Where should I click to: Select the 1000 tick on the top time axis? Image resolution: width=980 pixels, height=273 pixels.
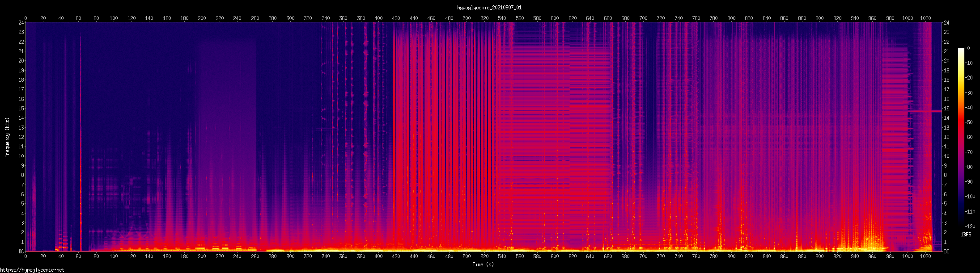[908, 18]
